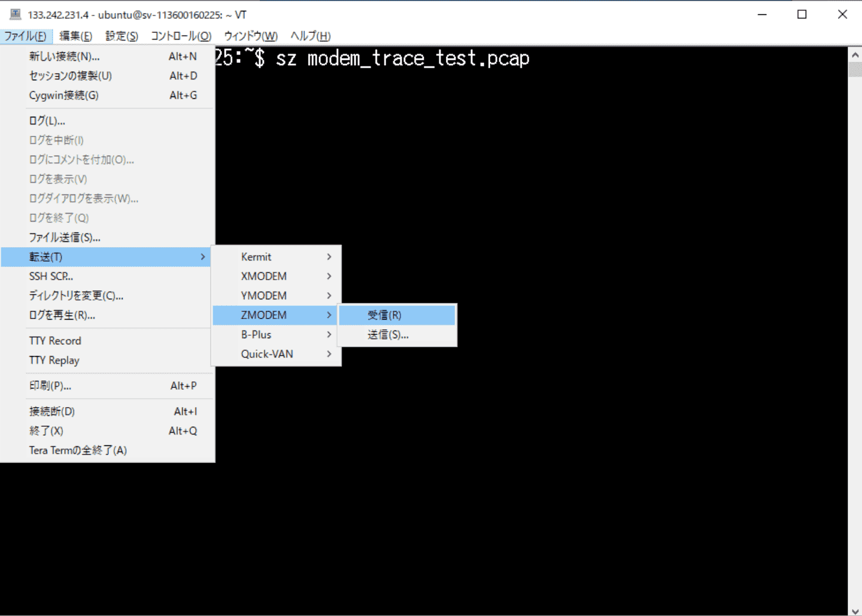
Task: Maximize the Tera Term window
Action: (802, 14)
